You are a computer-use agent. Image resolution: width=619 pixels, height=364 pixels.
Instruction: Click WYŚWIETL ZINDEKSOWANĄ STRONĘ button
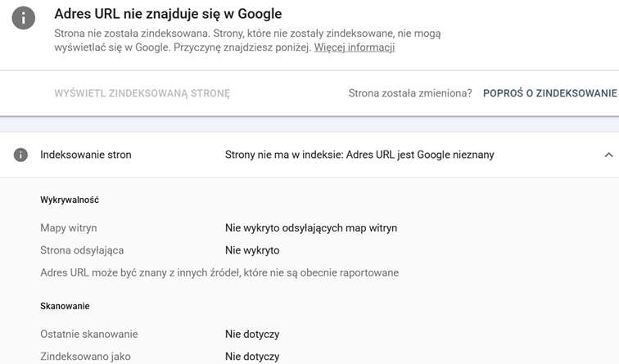click(142, 93)
